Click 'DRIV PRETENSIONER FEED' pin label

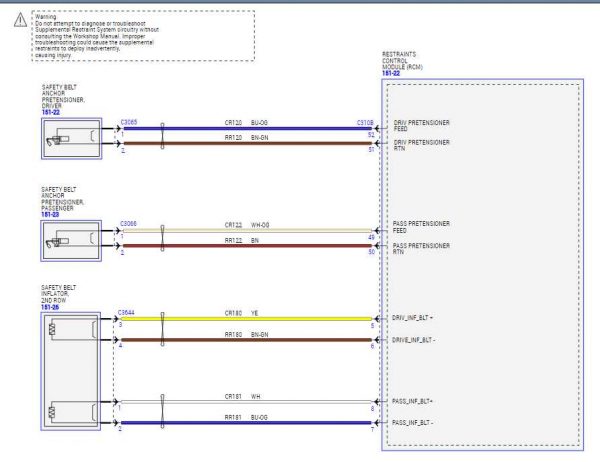[x=422, y=126]
